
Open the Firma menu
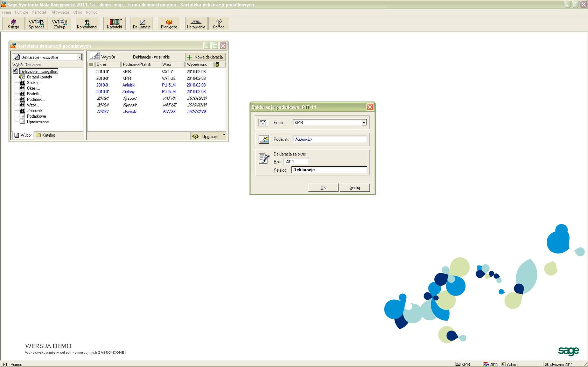[x=6, y=12]
